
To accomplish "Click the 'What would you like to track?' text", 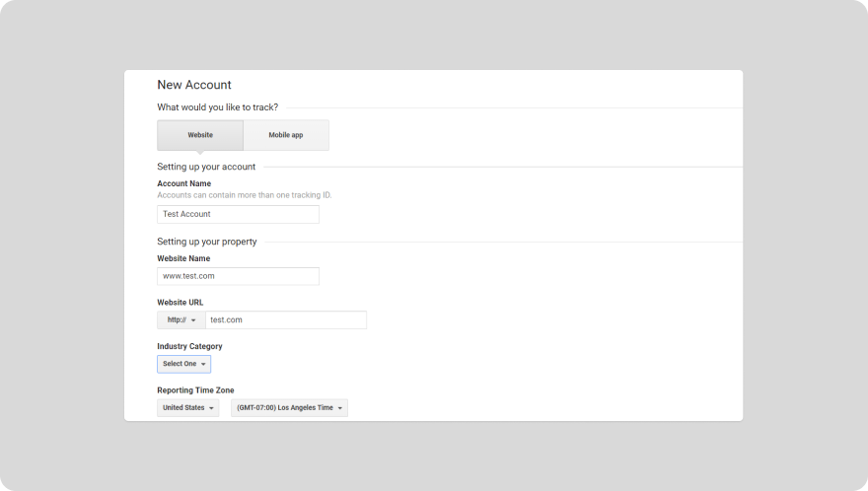I will [x=217, y=107].
